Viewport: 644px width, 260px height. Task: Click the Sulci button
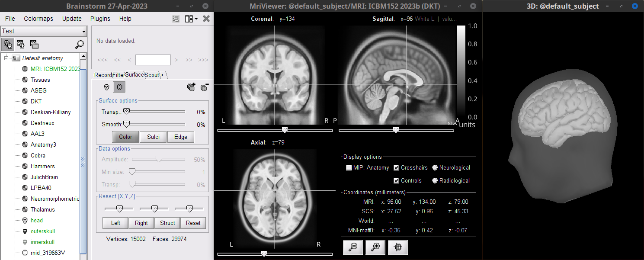(x=153, y=137)
